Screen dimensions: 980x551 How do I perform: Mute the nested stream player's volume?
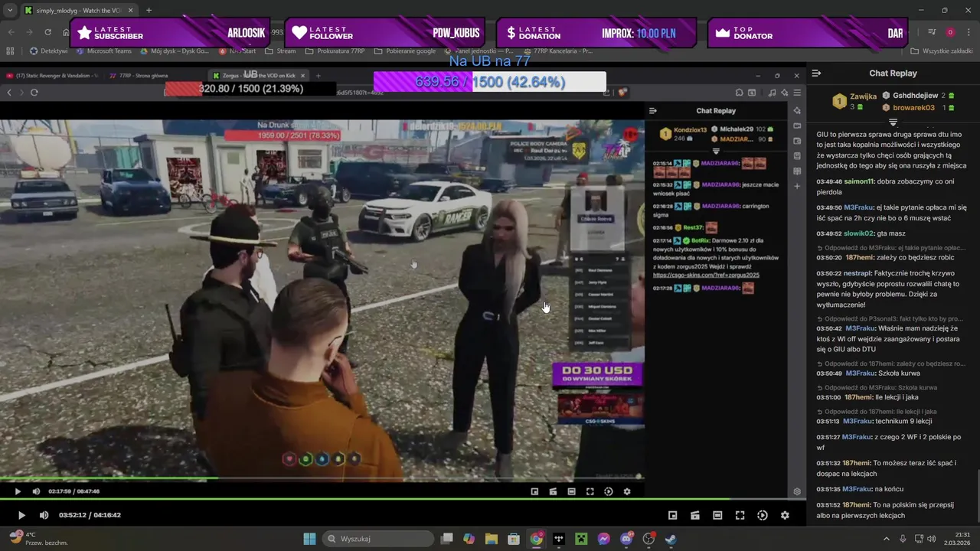(36, 491)
